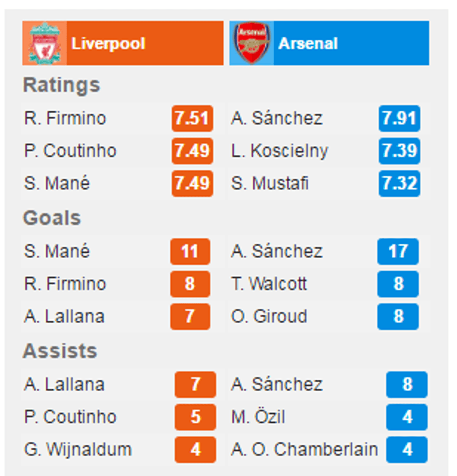
Task: Click A. Sánchez's badge showing 17 goals
Action: (x=397, y=252)
